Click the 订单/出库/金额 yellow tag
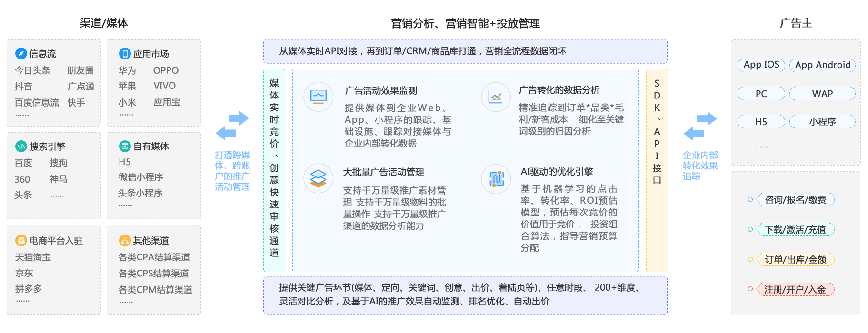 click(796, 259)
